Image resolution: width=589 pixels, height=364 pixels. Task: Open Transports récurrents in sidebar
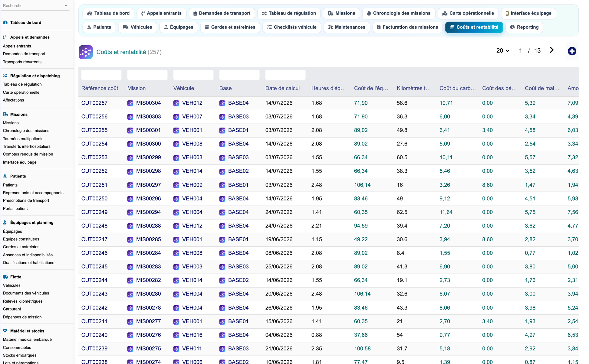tap(22, 62)
